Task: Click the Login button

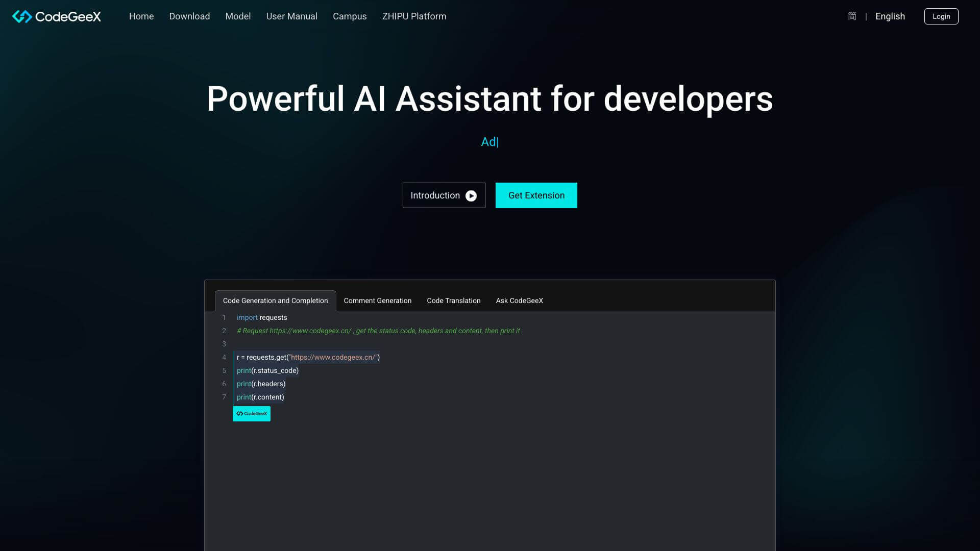Action: coord(941,16)
